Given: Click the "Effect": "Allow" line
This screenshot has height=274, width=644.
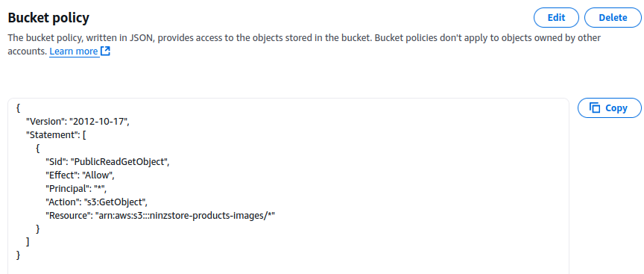Looking at the screenshot, I should click(80, 175).
